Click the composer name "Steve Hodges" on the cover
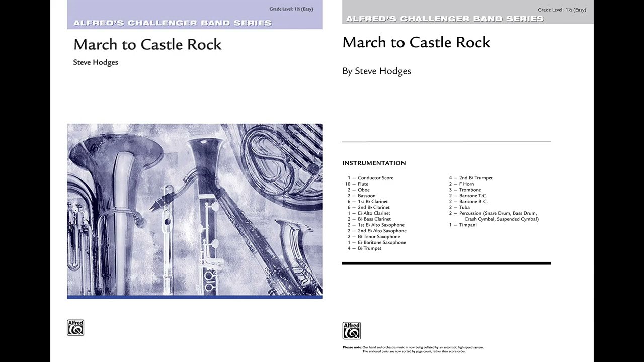 click(96, 62)
